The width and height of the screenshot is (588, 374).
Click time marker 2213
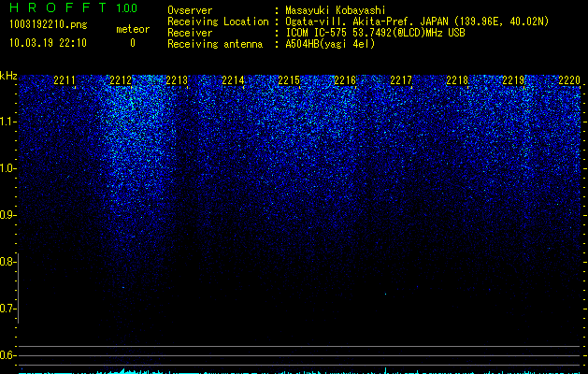(177, 80)
